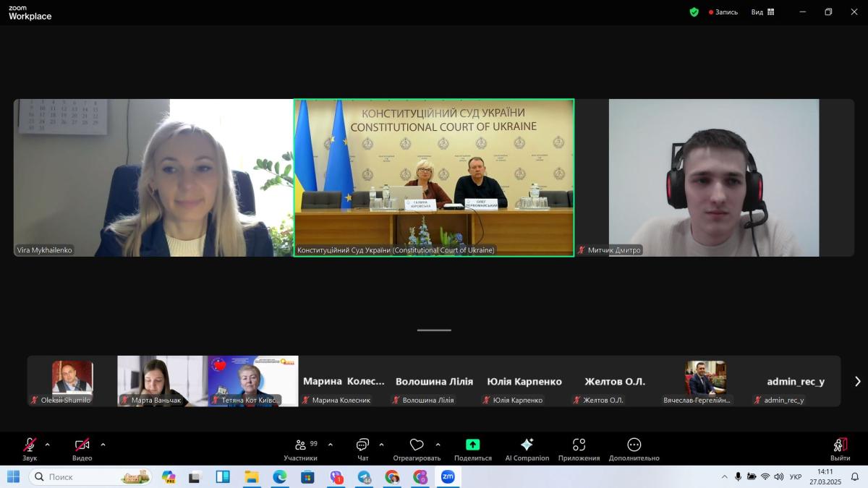Open the Apps menu icon
This screenshot has height=488, width=868.
point(579,448)
